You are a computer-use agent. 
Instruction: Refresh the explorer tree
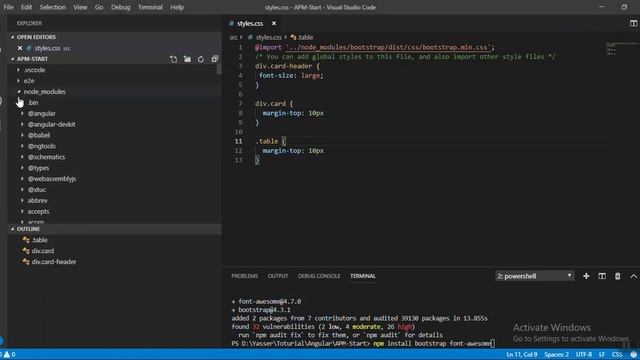click(x=201, y=59)
